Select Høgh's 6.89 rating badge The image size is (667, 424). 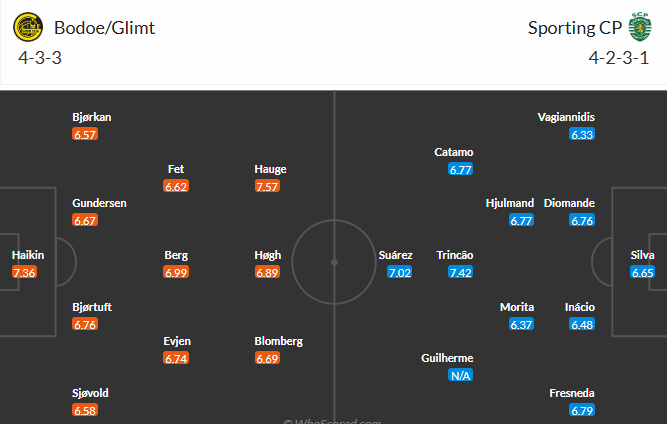pos(267,272)
